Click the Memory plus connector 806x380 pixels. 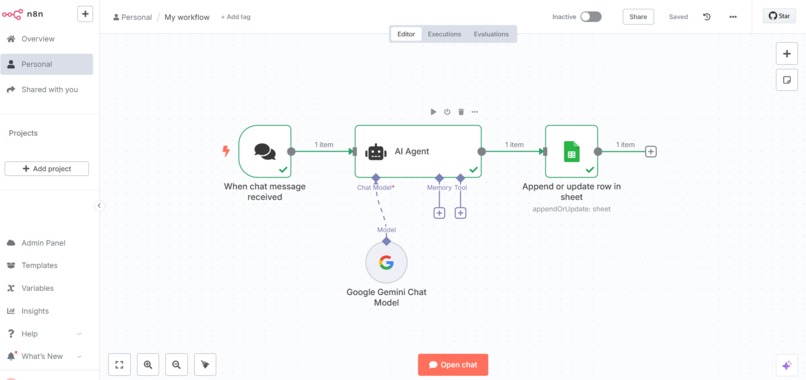point(439,213)
